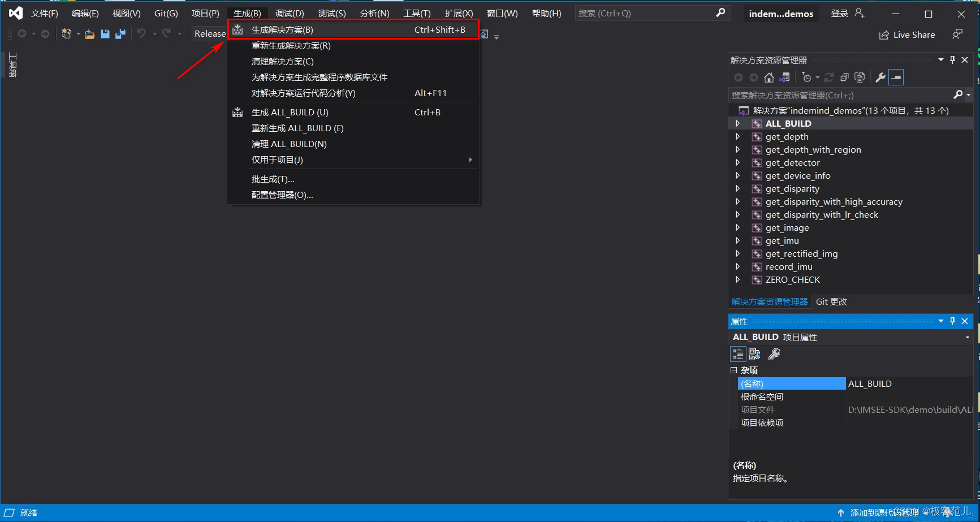Close the 属性 Properties panel
This screenshot has height=522, width=980.
click(965, 321)
